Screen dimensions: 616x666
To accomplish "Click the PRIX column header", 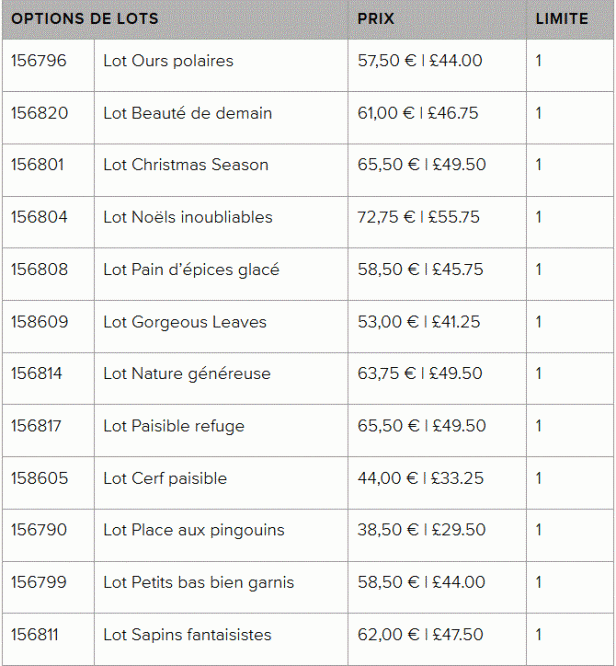I will tap(376, 19).
